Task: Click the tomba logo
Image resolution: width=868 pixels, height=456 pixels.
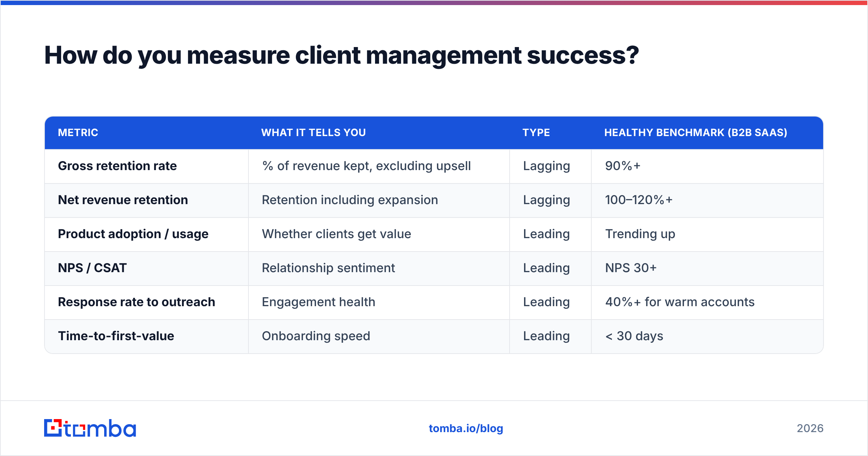Action: [90, 428]
